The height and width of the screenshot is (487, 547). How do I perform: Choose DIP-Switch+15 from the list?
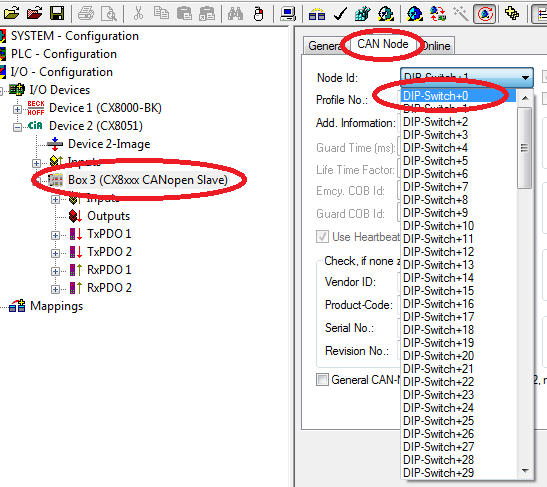click(458, 291)
